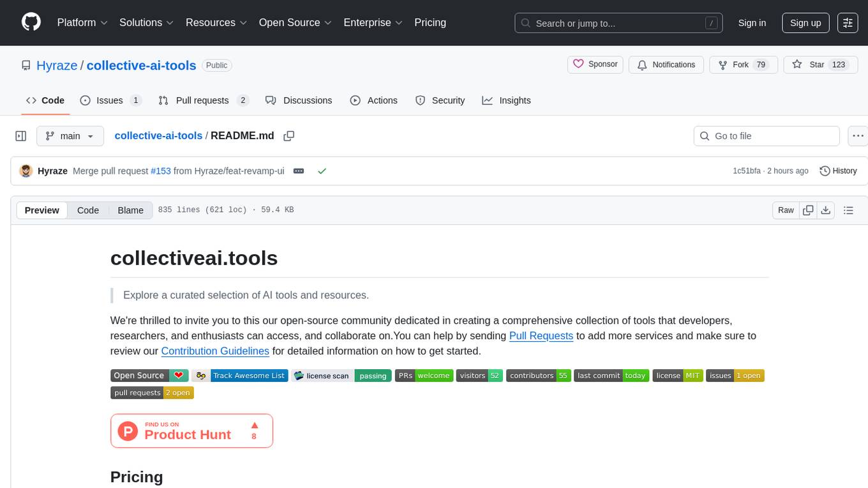This screenshot has height=488, width=868.
Task: Click the license scan passing badge
Action: pyautogui.click(x=341, y=376)
